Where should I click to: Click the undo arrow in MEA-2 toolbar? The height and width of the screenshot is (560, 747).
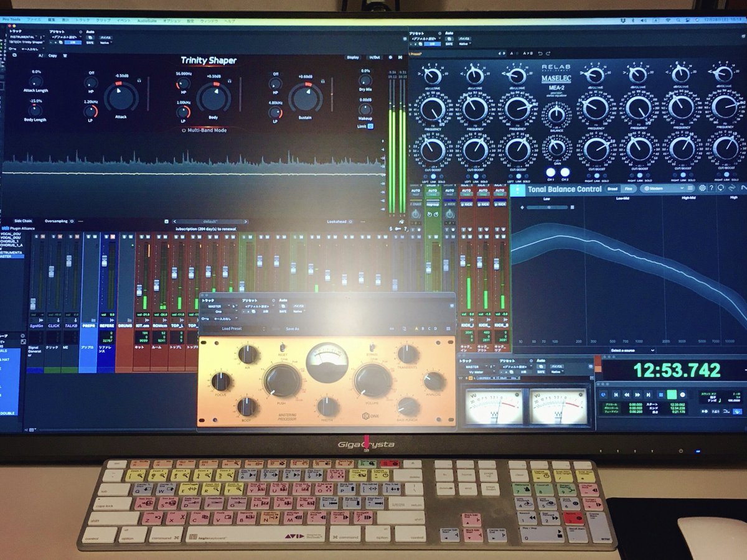pos(540,53)
